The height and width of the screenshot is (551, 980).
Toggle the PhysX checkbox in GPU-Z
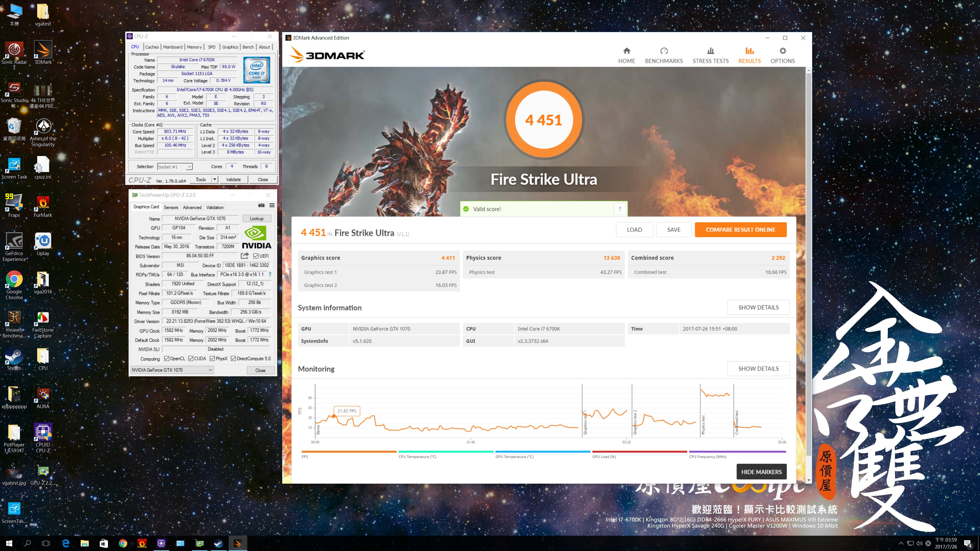click(212, 359)
